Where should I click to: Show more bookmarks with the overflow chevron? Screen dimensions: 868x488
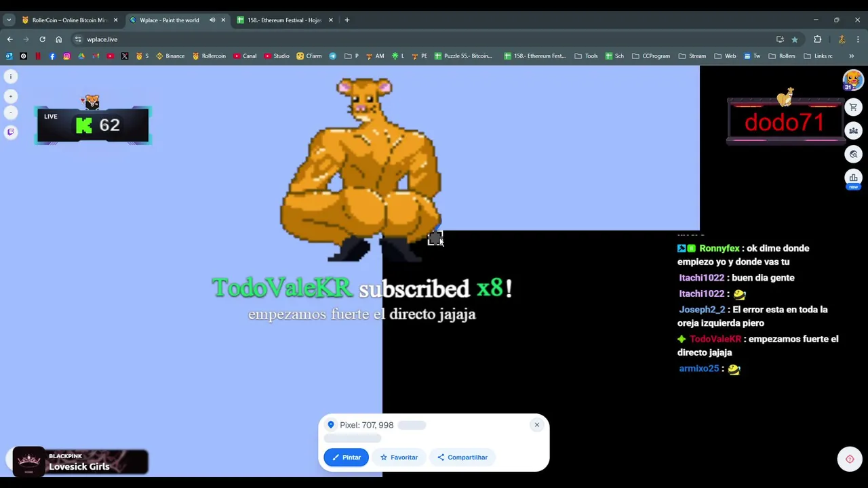(852, 56)
